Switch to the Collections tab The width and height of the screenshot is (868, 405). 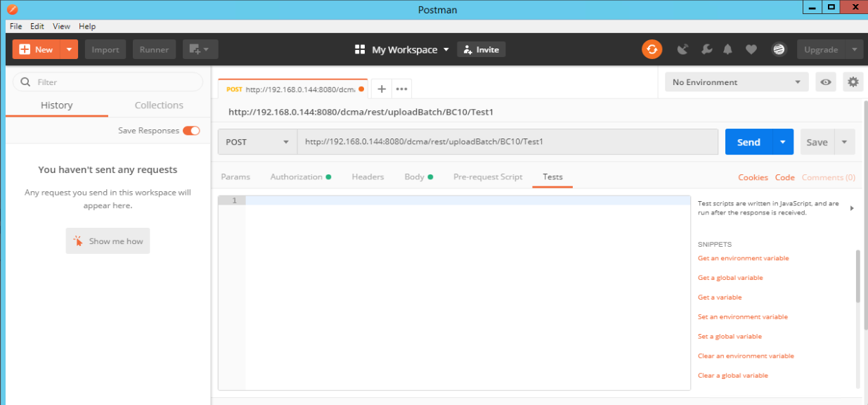click(159, 105)
